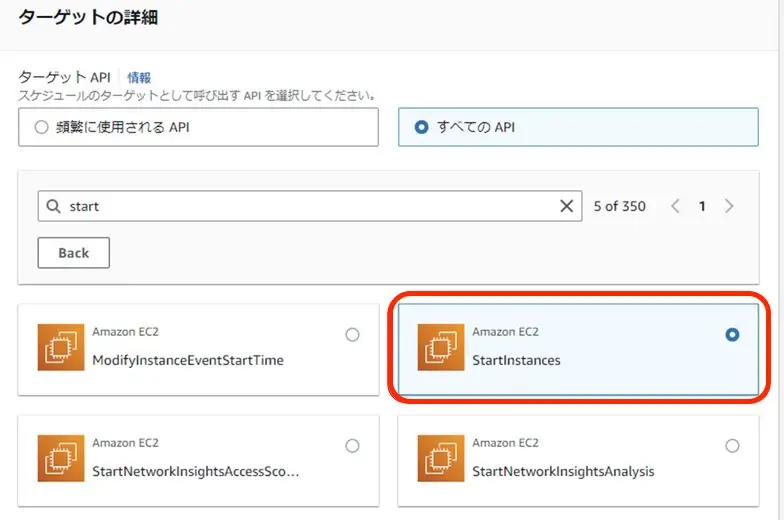Select the すべての API radio option
Image resolution: width=784 pixels, height=520 pixels.
click(x=421, y=127)
